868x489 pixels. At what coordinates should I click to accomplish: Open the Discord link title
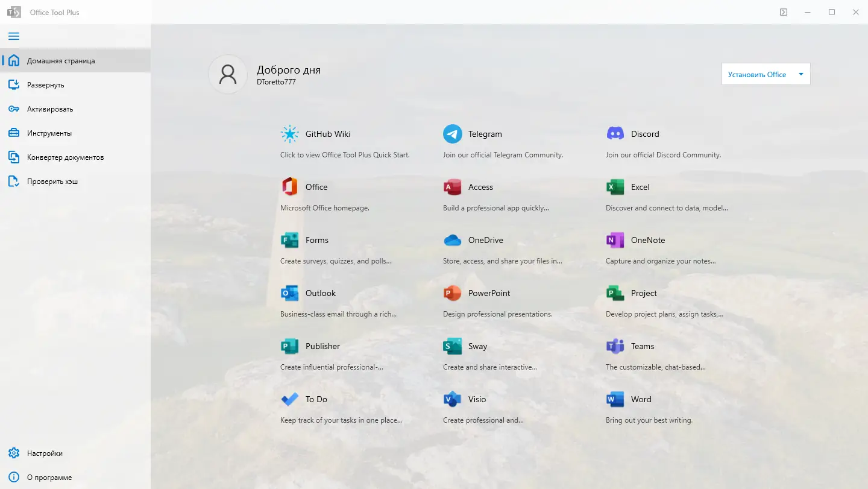pyautogui.click(x=645, y=134)
